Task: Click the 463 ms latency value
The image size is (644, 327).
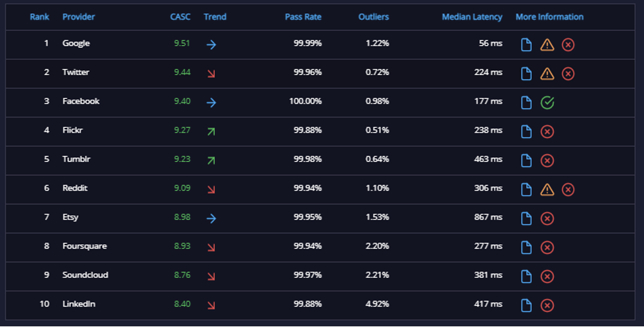Action: pos(488,159)
